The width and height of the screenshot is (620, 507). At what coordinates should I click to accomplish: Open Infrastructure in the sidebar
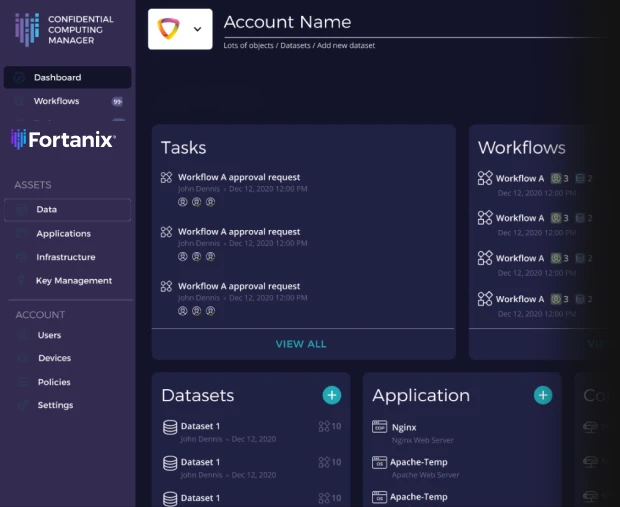pyautogui.click(x=66, y=257)
